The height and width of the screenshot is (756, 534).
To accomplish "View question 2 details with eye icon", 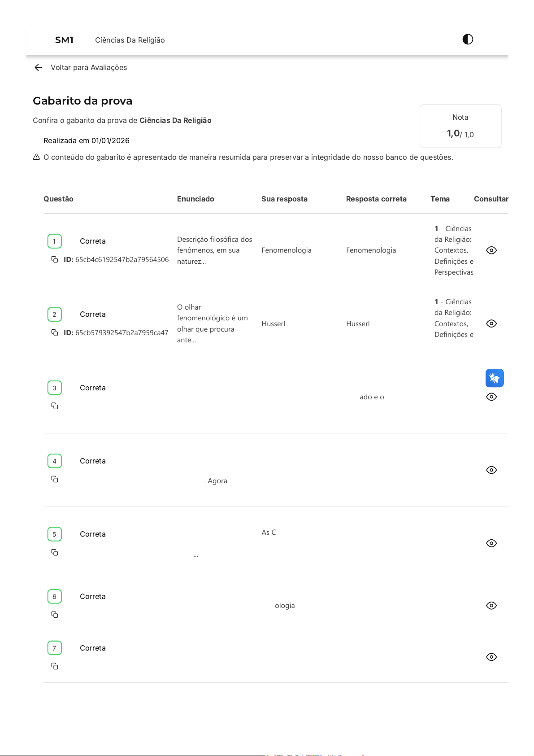I will (x=491, y=323).
